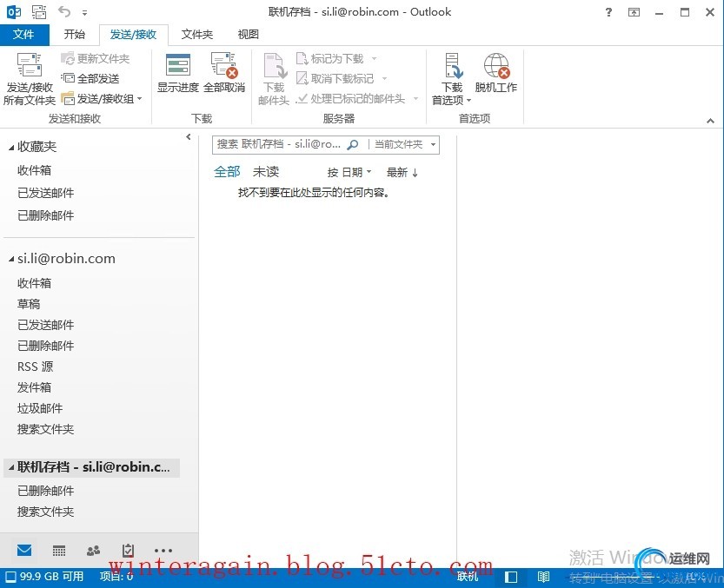
Task: Switch to People view icon
Action: click(94, 550)
